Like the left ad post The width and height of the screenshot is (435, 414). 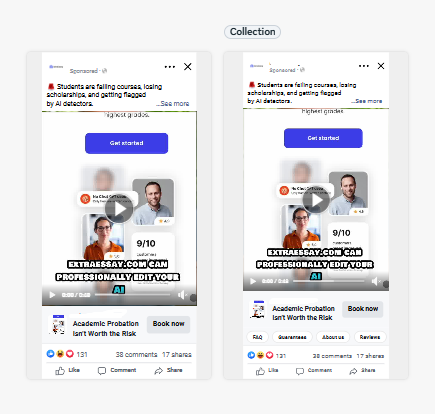(x=68, y=370)
